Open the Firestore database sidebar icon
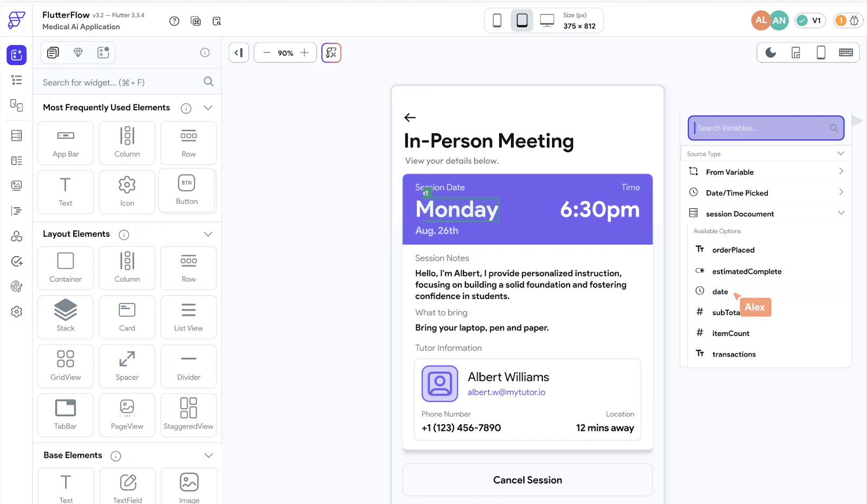This screenshot has height=504, width=867. coord(17,135)
